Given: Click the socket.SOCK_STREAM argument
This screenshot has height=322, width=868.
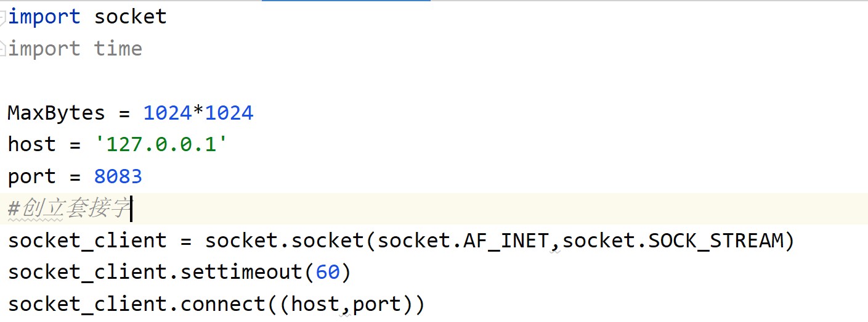Looking at the screenshot, I should (672, 241).
